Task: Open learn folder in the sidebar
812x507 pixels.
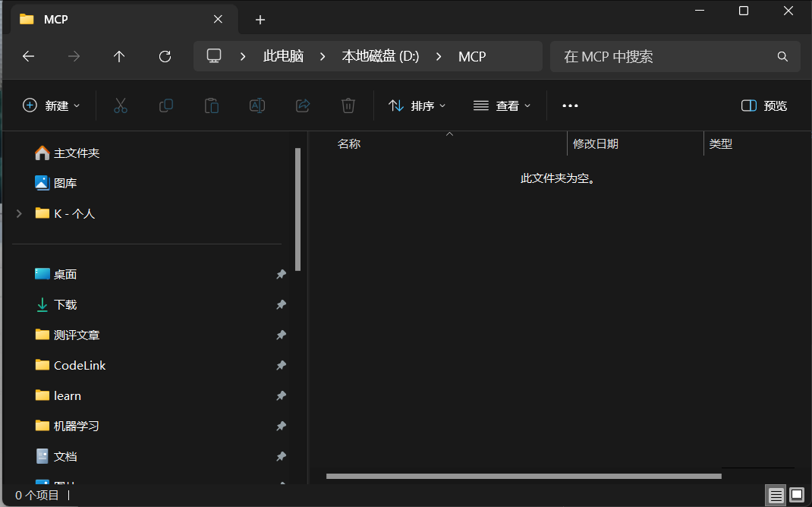Action: click(x=58, y=395)
